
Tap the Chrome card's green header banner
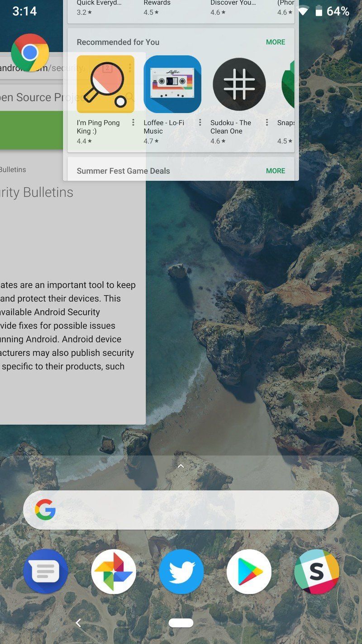32,130
